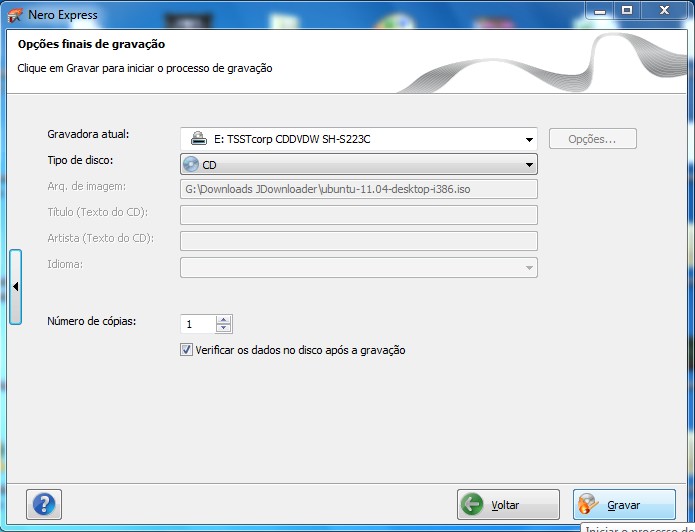Click the Nero Express title bar icon
695x532 pixels.
(15, 14)
